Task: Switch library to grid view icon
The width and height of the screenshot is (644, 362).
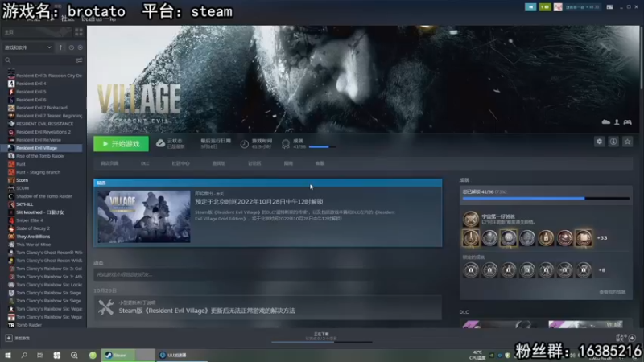Action: [x=78, y=32]
